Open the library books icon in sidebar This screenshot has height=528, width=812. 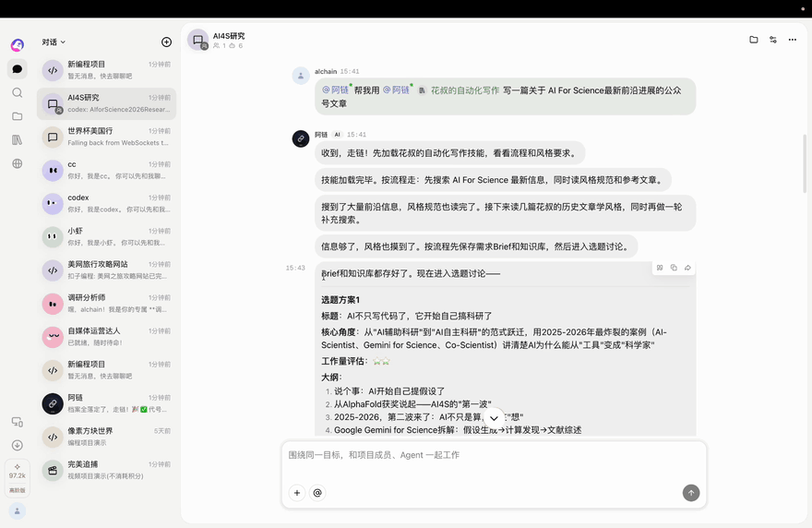click(x=18, y=140)
